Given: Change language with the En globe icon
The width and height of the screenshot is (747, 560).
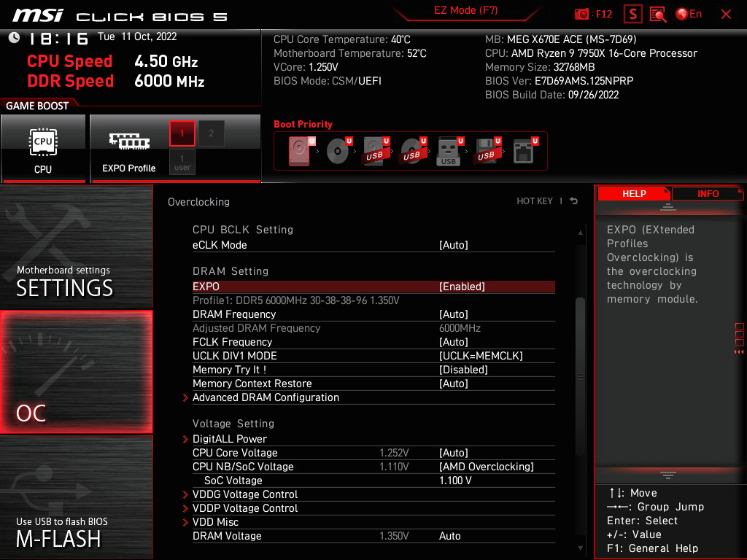Looking at the screenshot, I should [689, 15].
